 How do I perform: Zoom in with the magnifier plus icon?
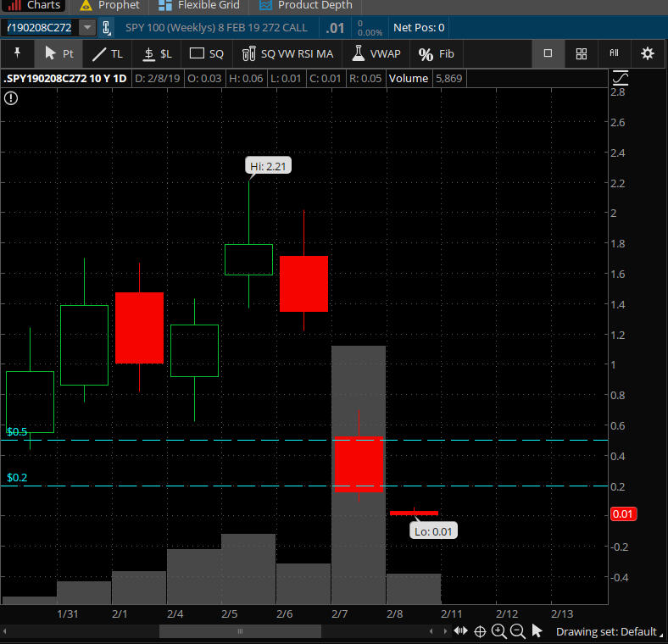pos(498,631)
